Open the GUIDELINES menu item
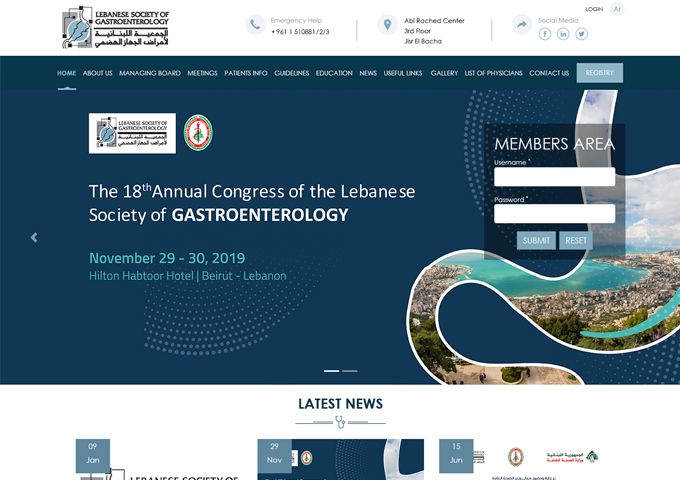This screenshot has width=680, height=480. click(291, 73)
